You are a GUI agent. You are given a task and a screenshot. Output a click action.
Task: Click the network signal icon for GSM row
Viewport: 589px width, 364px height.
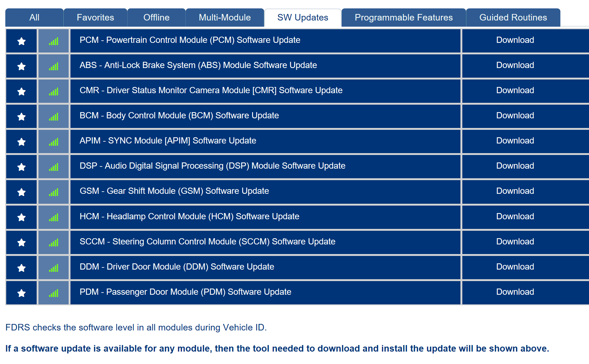(53, 192)
